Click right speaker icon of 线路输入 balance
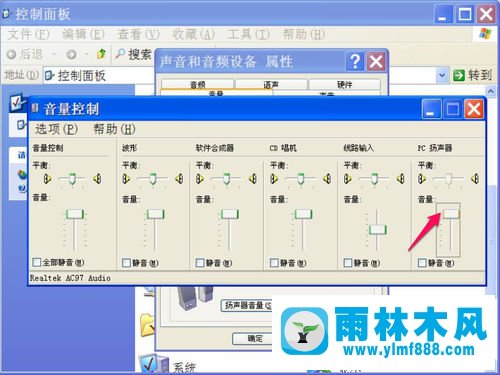The image size is (500, 375). click(401, 179)
